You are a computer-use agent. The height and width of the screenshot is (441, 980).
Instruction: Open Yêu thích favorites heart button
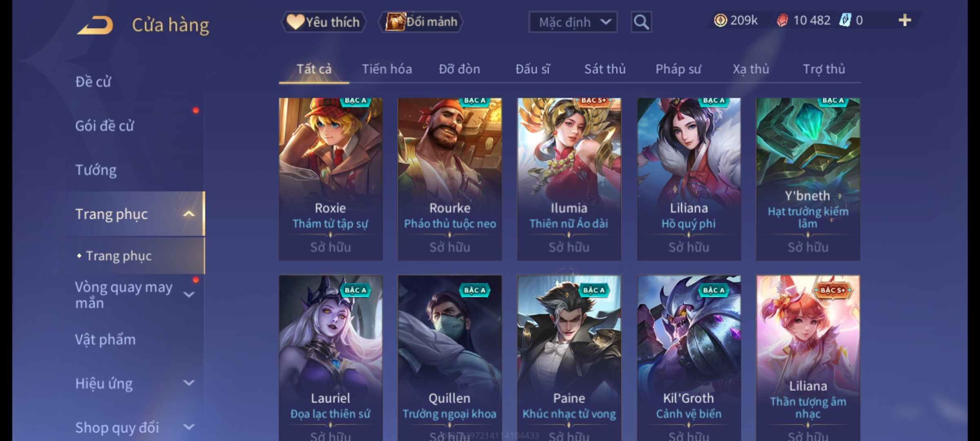pos(323,22)
